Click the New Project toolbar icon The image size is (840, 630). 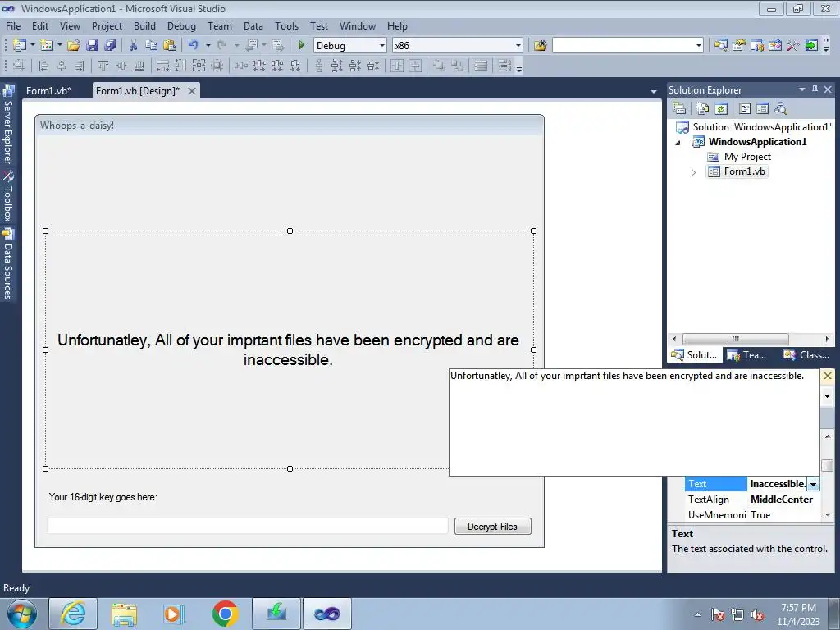(x=20, y=46)
